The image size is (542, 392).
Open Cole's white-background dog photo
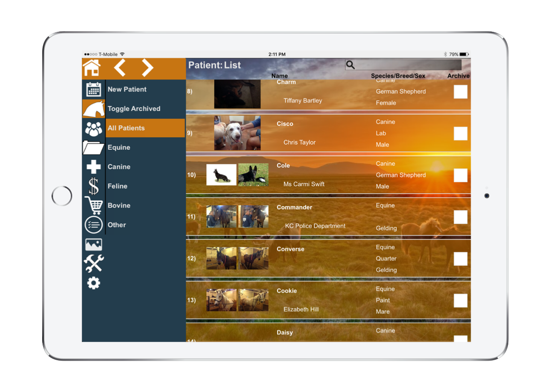[221, 175]
